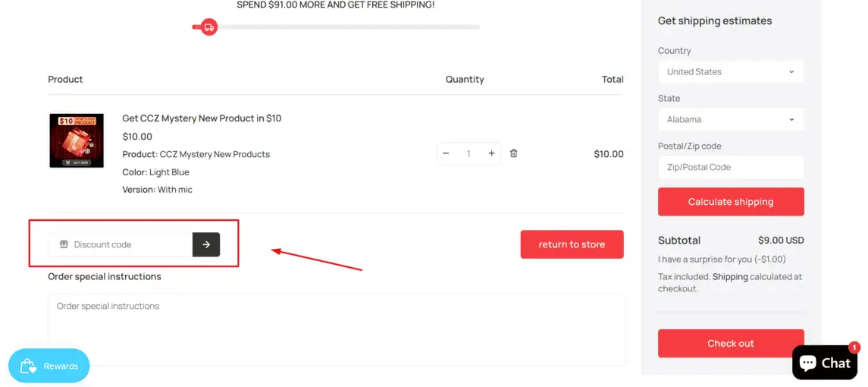The height and width of the screenshot is (387, 868).
Task: Expand the Country dropdown showing United States
Action: tap(731, 71)
